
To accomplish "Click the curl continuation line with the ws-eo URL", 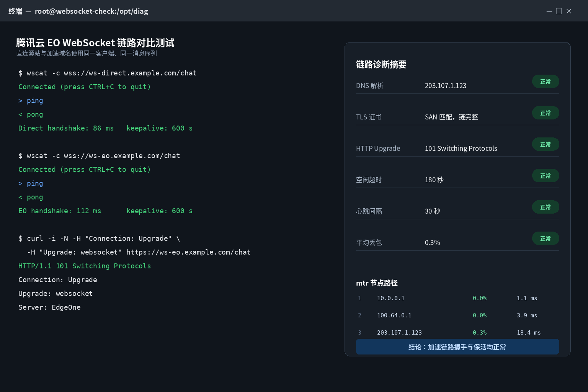I will tap(139, 252).
